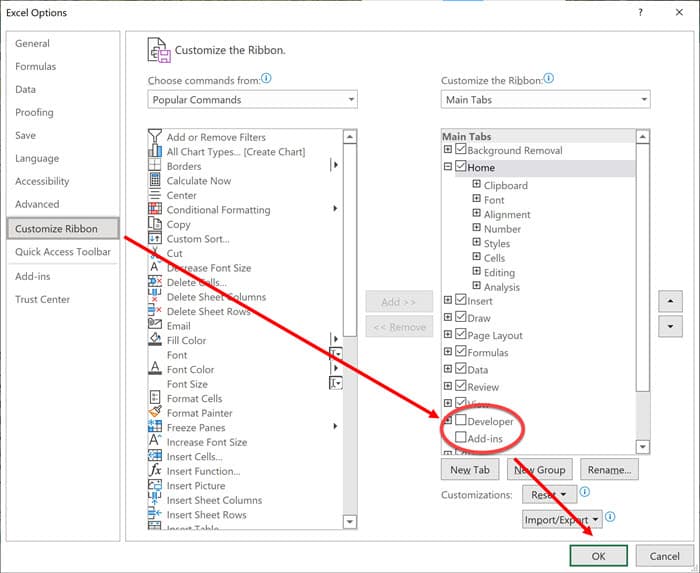This screenshot has height=573, width=700.
Task: Click the All Chart Types chart icon
Action: (155, 151)
